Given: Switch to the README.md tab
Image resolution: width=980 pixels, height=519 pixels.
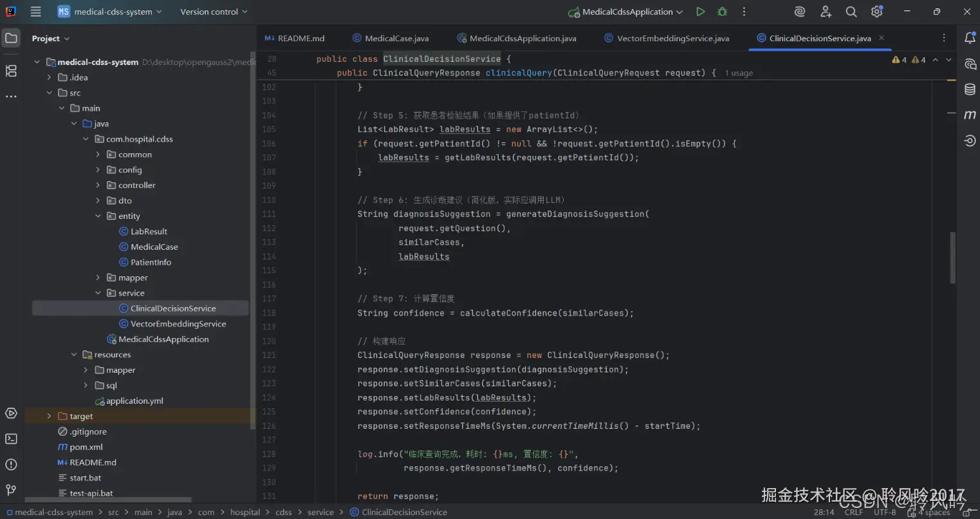Looking at the screenshot, I should point(295,39).
